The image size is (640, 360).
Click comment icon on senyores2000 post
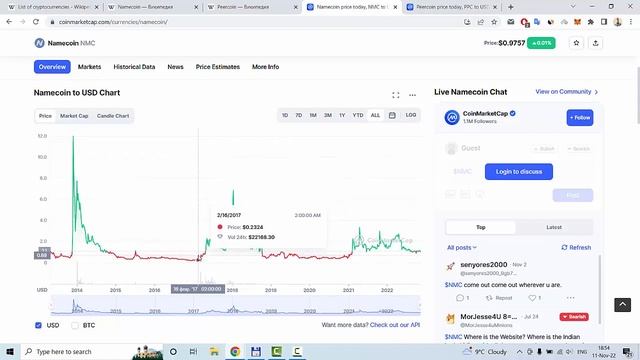click(x=460, y=298)
